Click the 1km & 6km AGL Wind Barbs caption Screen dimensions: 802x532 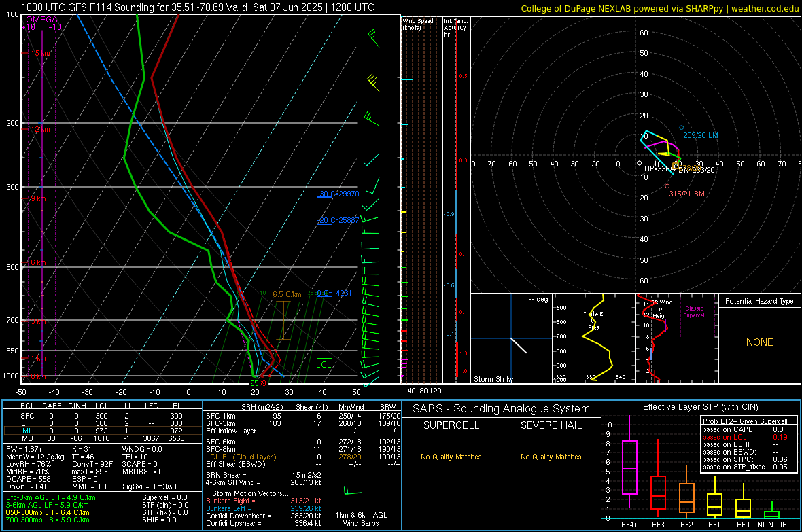pos(361,519)
